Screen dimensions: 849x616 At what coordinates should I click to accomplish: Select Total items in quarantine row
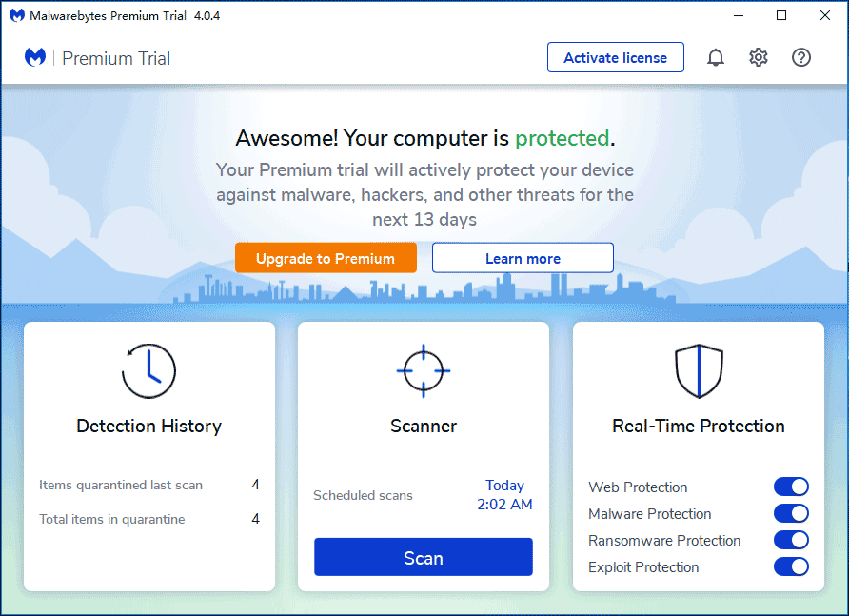[148, 519]
